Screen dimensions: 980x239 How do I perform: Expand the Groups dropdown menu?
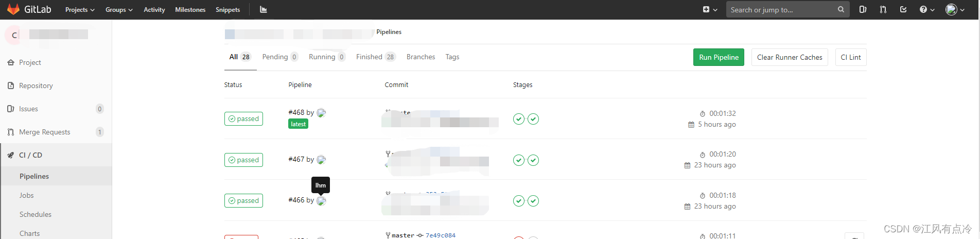tap(119, 10)
